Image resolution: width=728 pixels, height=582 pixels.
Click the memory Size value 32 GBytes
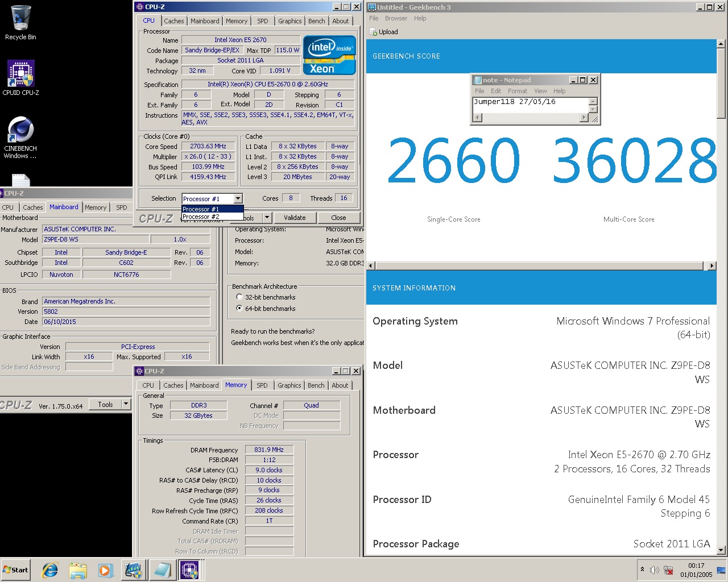click(x=198, y=415)
